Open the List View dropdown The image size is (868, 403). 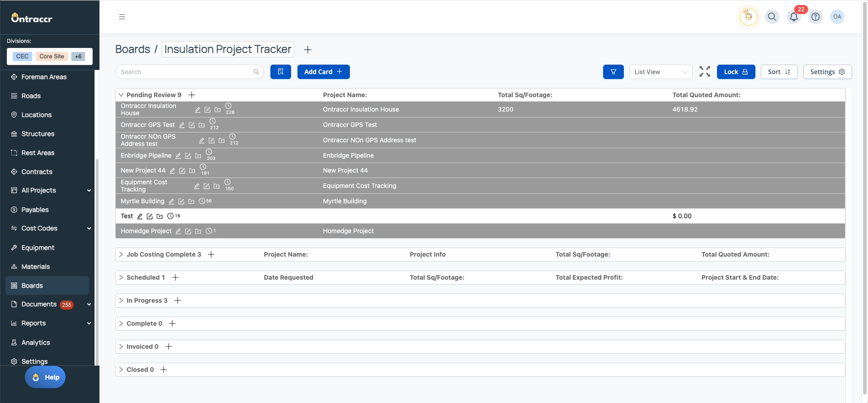(x=660, y=72)
